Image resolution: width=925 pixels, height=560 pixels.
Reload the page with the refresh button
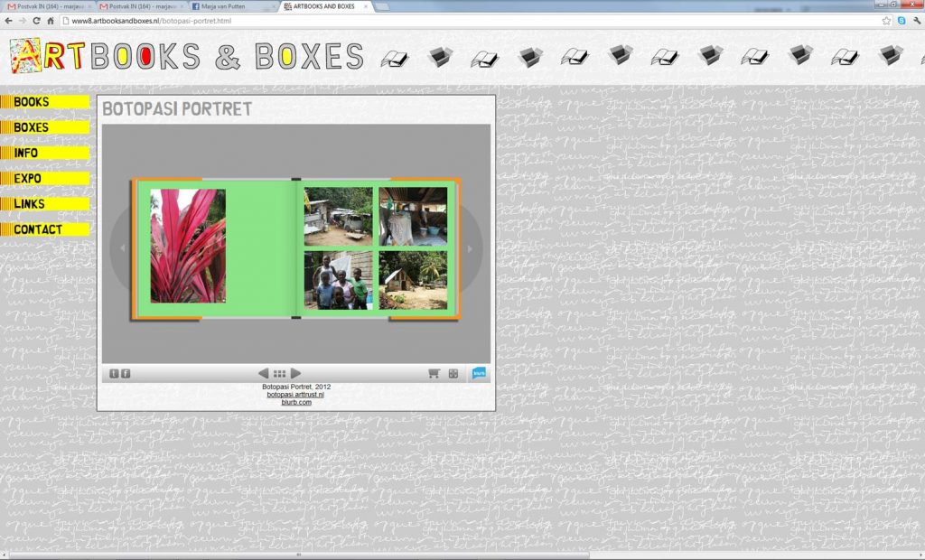[36, 21]
